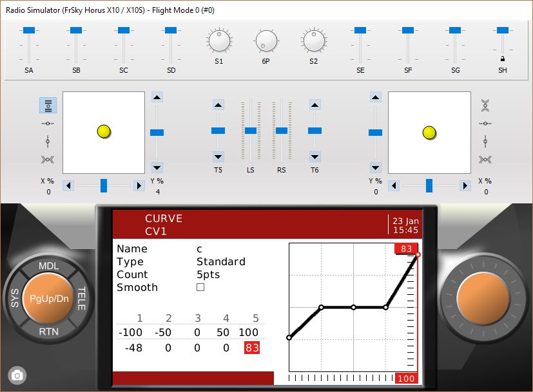Click horizontal-axis lock icon beside left stick
Image resolution: width=533 pixels, height=392 pixels.
(48, 123)
